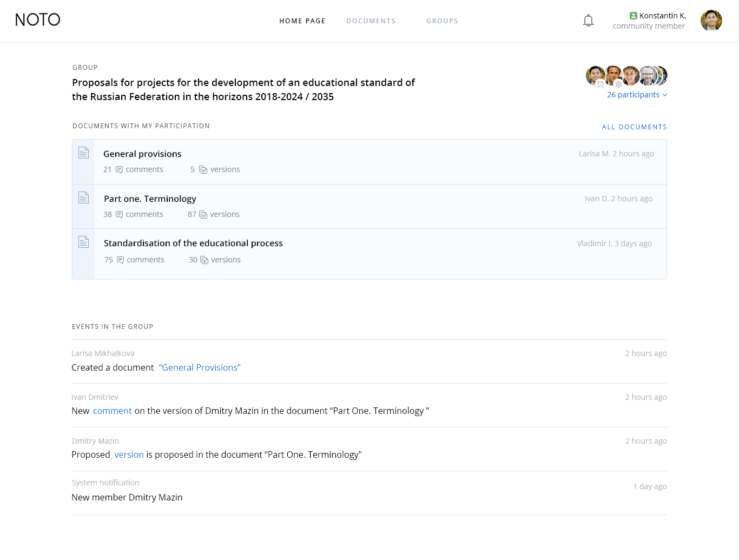Click comments icon with 75 comments
Screen dimensions: 739x560
120,260
